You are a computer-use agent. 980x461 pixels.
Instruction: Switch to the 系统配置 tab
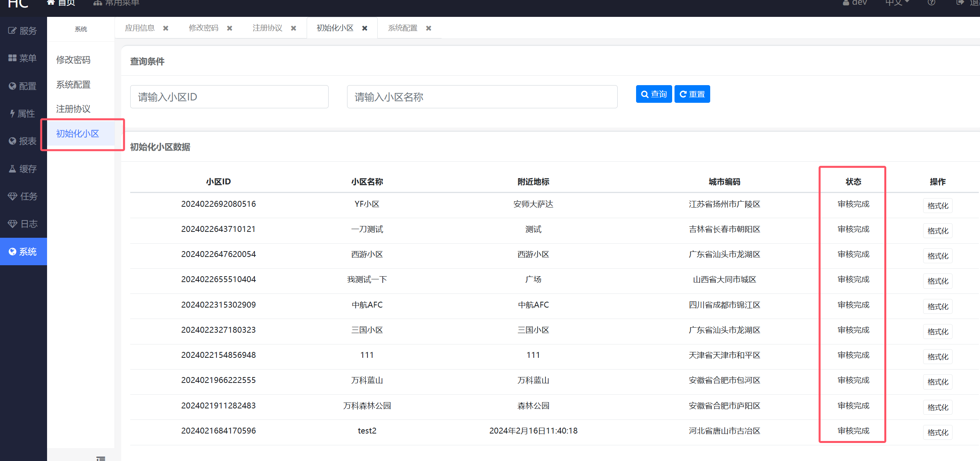pos(403,28)
